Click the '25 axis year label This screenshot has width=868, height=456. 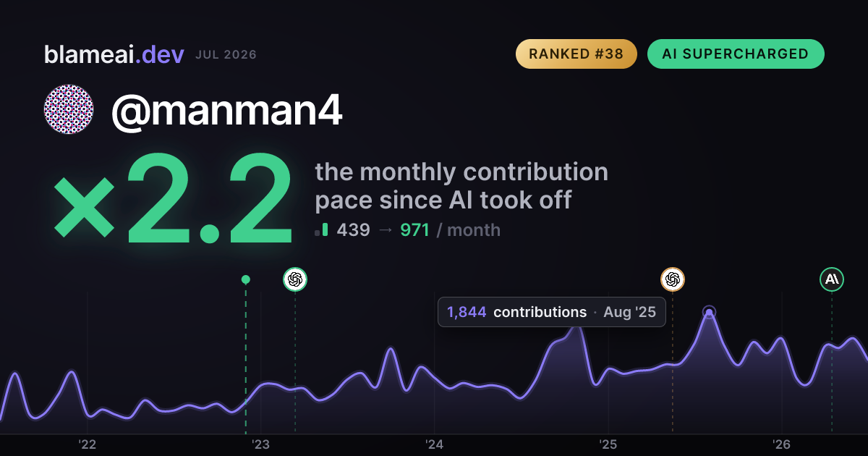pyautogui.click(x=608, y=444)
